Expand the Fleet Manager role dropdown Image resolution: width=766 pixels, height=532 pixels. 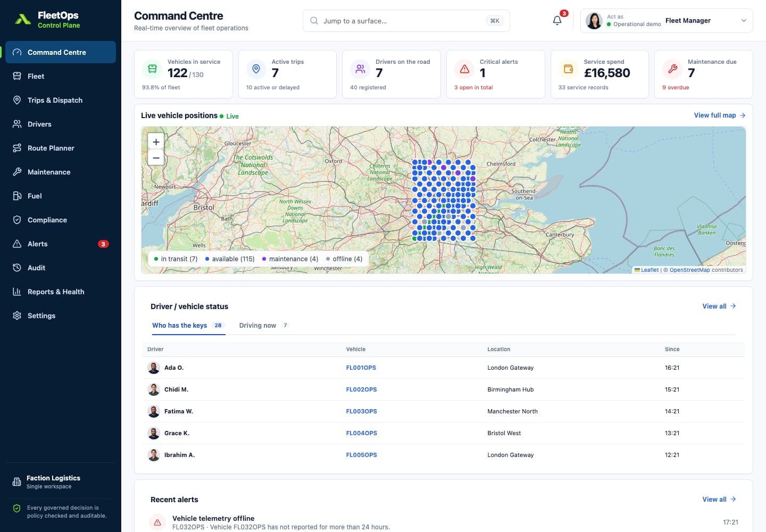click(667, 21)
